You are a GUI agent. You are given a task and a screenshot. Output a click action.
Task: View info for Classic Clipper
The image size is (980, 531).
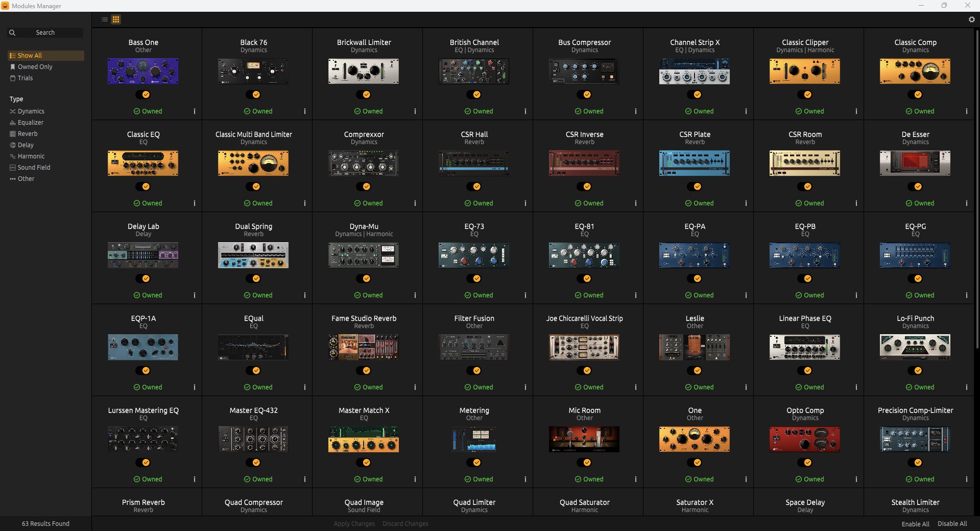[856, 111]
